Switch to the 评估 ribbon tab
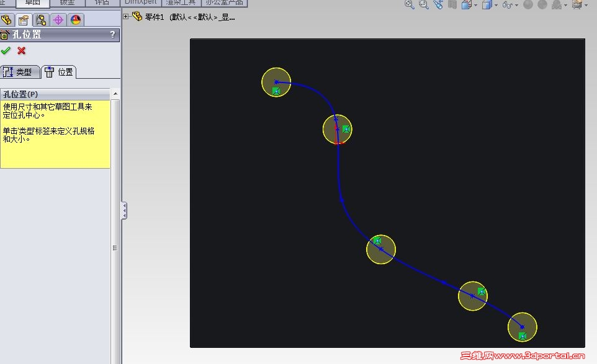Viewport: 597px width, 364px height. [102, 2]
